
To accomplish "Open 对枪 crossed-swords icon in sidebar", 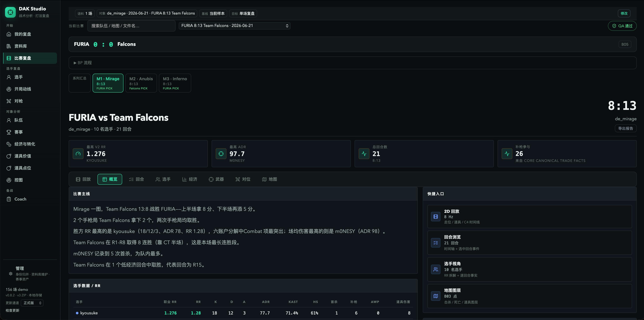I will click(x=9, y=101).
